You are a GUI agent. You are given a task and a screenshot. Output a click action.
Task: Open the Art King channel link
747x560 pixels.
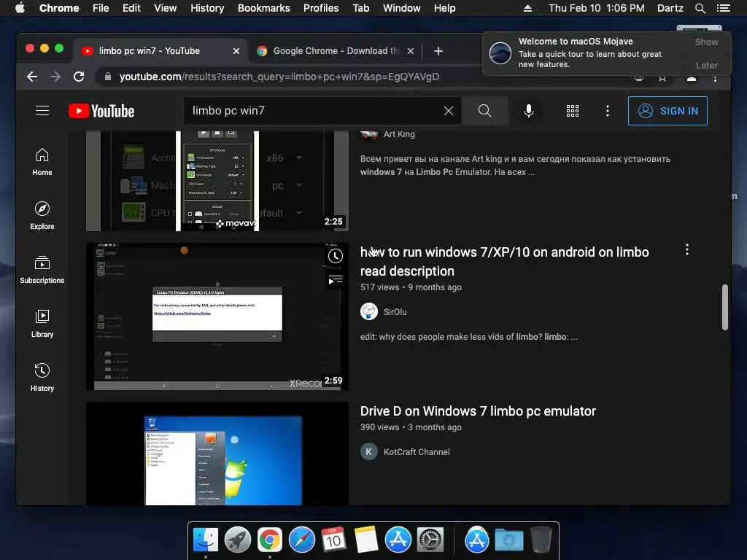click(x=399, y=134)
